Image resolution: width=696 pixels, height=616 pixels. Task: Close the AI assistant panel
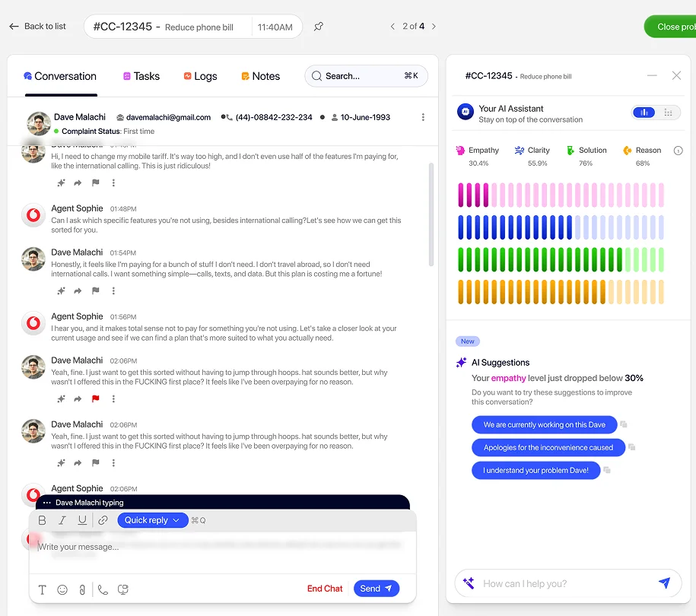click(676, 75)
